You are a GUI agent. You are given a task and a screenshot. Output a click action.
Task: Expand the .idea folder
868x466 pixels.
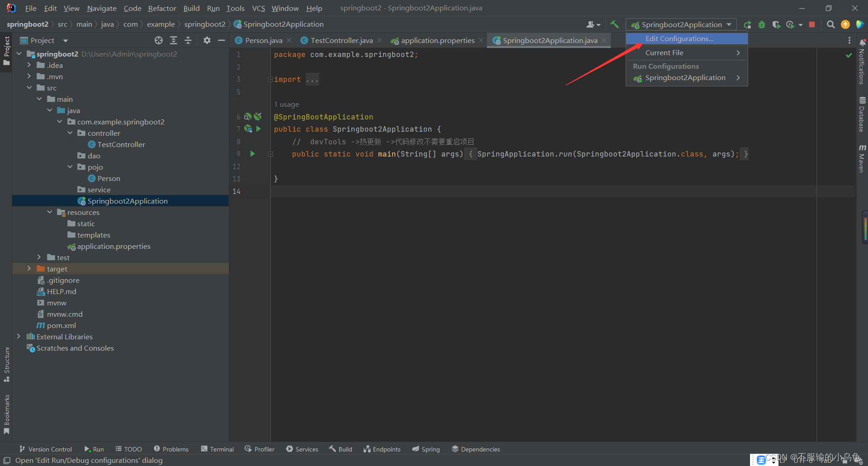point(29,65)
